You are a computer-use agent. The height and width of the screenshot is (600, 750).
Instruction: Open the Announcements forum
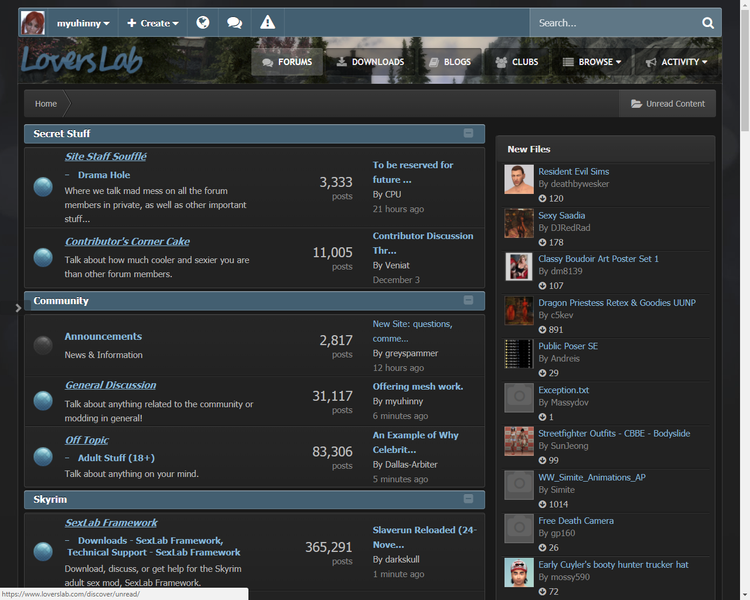pos(103,336)
